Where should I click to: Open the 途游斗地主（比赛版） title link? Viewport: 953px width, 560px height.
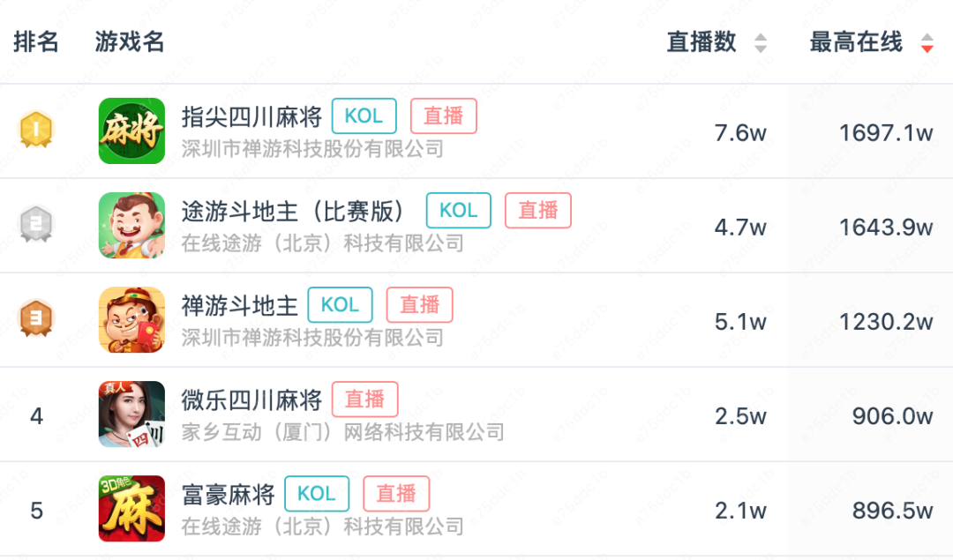pos(293,212)
